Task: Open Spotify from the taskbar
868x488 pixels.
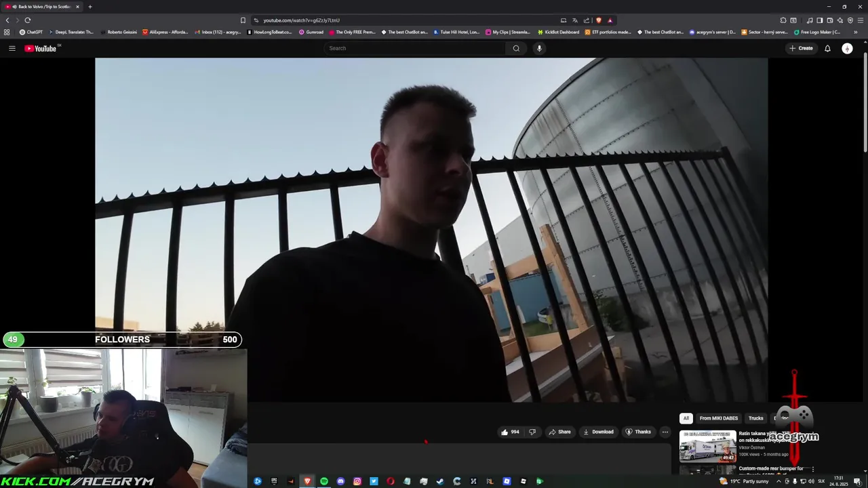Action: pos(324,481)
